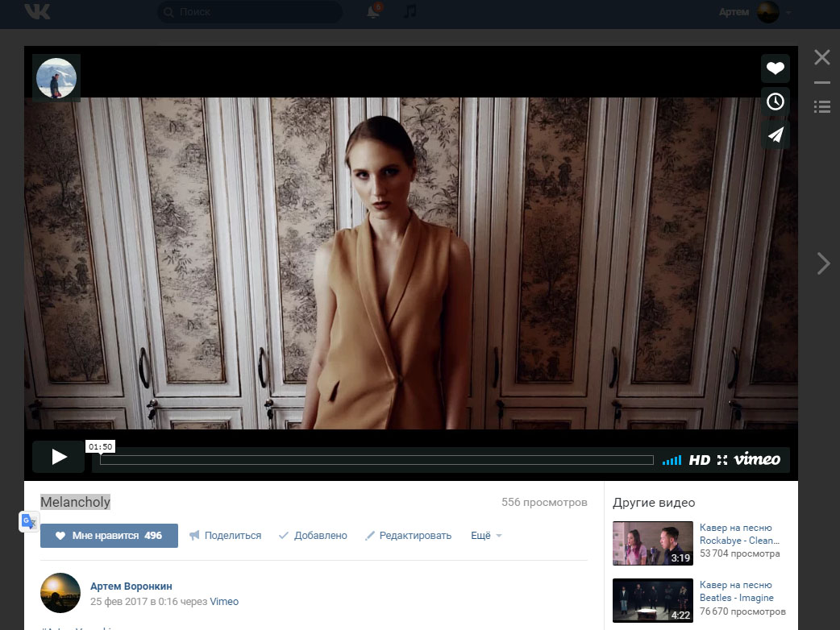Adjust volume with blue bars
Screen dimensions: 840x630
tap(672, 460)
